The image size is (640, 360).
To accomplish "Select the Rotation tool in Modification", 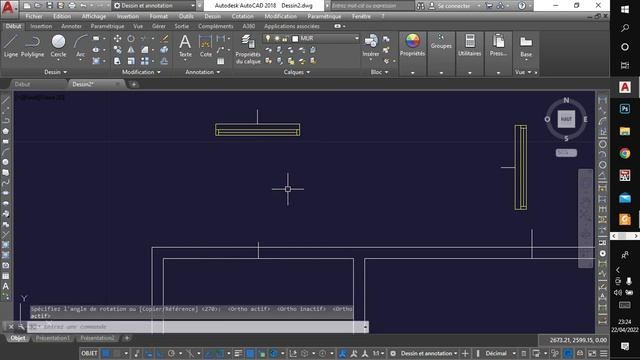I will point(131,38).
